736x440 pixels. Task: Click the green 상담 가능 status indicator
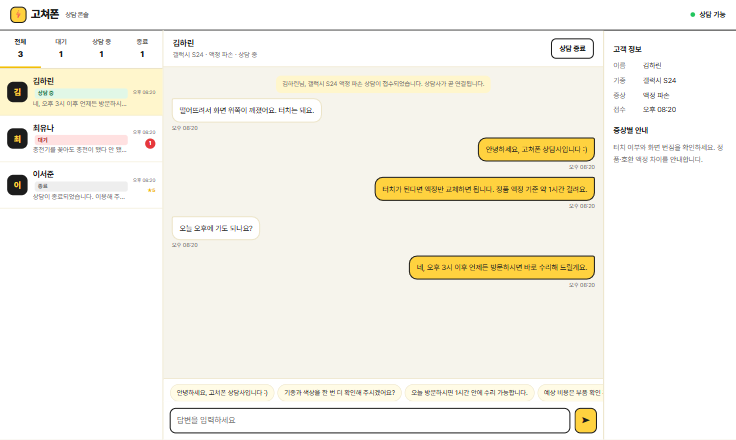click(708, 15)
